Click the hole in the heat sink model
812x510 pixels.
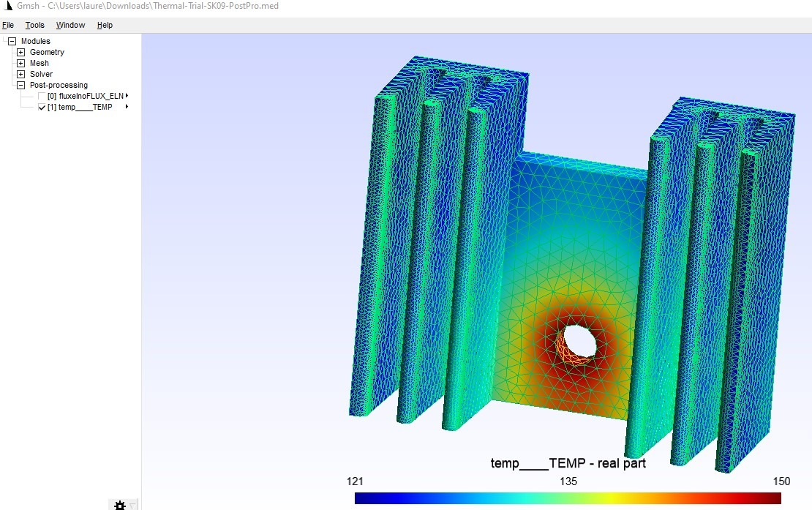point(579,342)
